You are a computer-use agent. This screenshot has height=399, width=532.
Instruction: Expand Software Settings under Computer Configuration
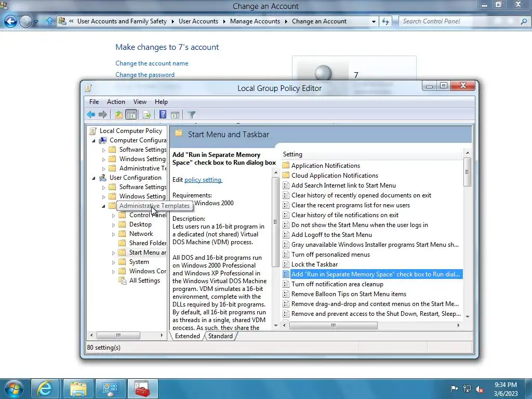104,150
